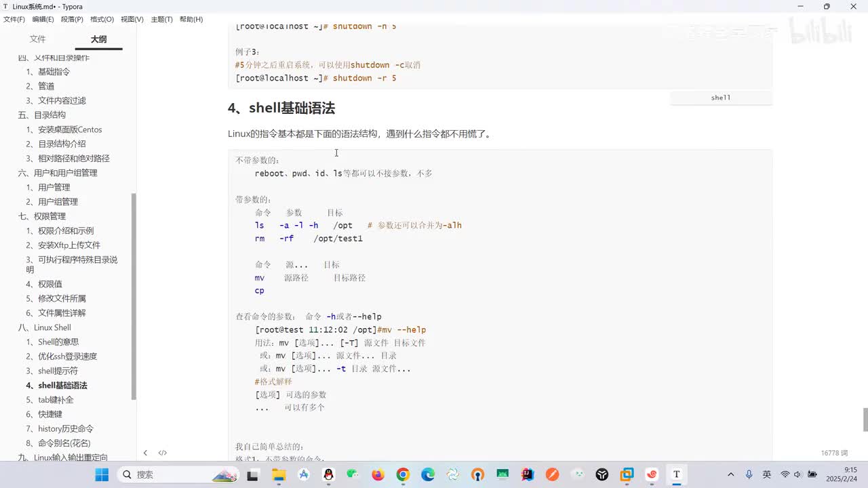Click the document vertical scrollbar thumb
This screenshot has width=868, height=488.
[x=865, y=420]
